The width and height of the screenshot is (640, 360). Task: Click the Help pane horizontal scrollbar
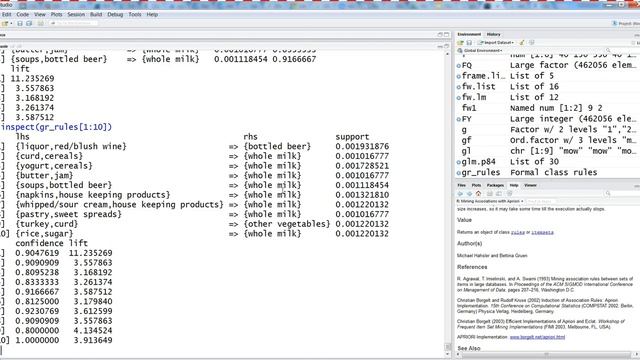pyautogui.click(x=546, y=354)
